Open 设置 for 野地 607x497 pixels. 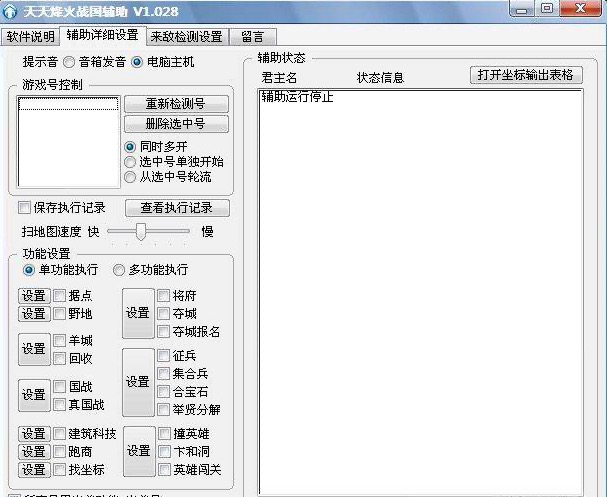[34, 314]
